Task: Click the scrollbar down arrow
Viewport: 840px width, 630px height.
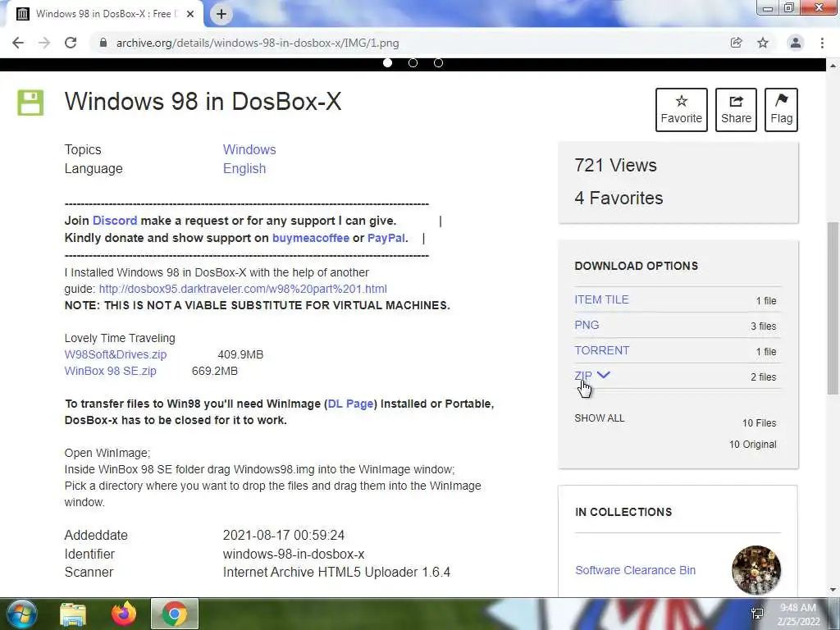Action: coord(833,590)
